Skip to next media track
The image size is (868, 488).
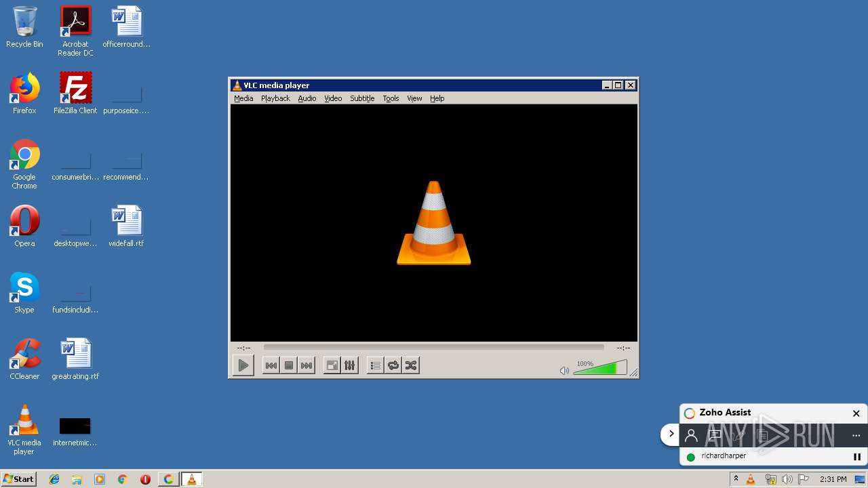coord(307,365)
